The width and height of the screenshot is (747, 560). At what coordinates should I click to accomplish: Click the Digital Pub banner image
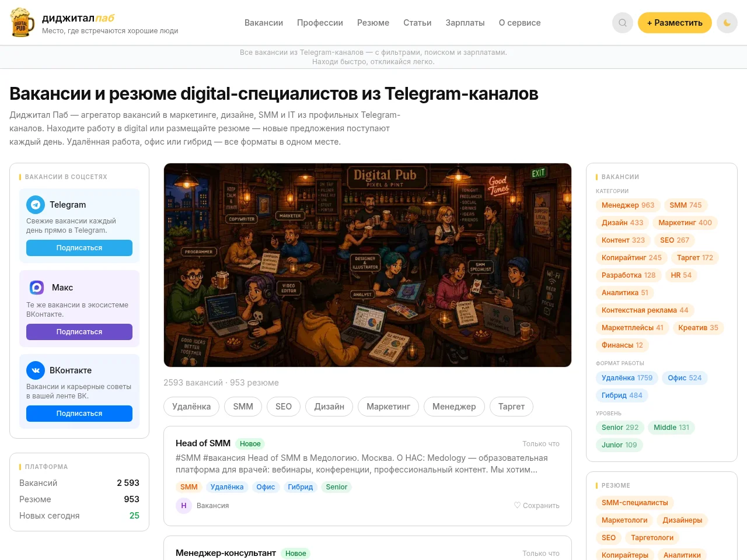(x=368, y=265)
